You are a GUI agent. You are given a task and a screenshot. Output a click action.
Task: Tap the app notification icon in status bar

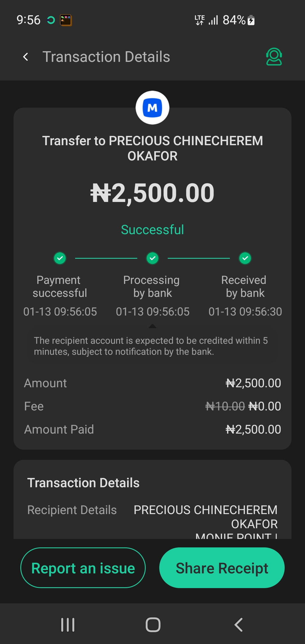point(66,20)
